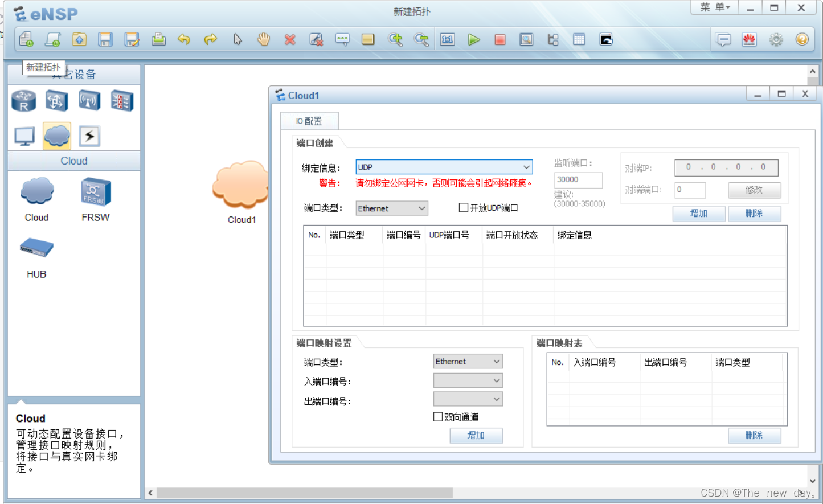
Task: Open the Huawei logo toolbar icon
Action: click(x=749, y=40)
